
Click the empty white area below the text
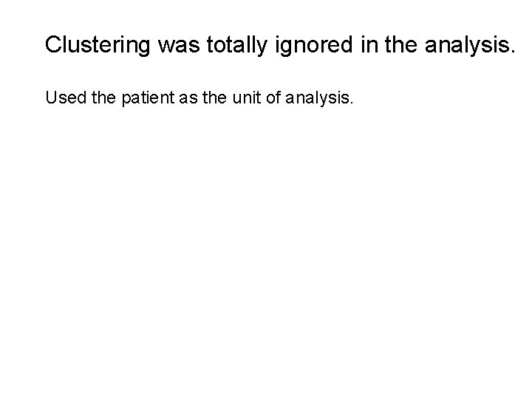pyautogui.click(x=266, y=259)
